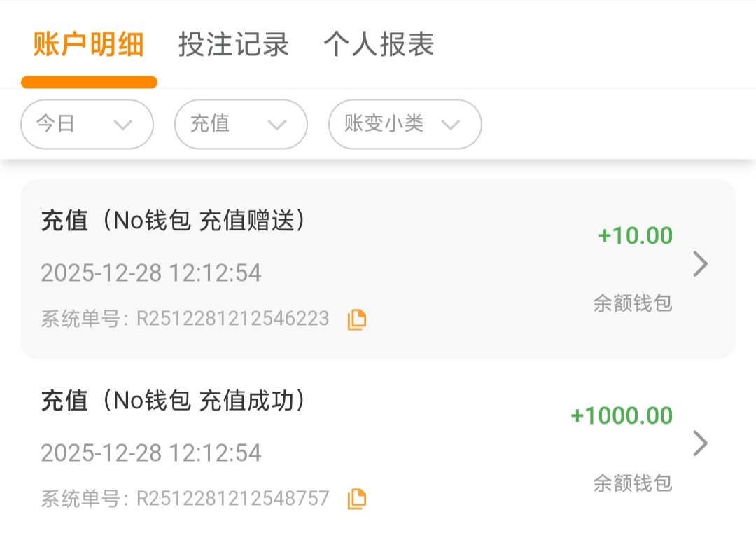Tap the 今日 filter chevron arrow

[123, 125]
